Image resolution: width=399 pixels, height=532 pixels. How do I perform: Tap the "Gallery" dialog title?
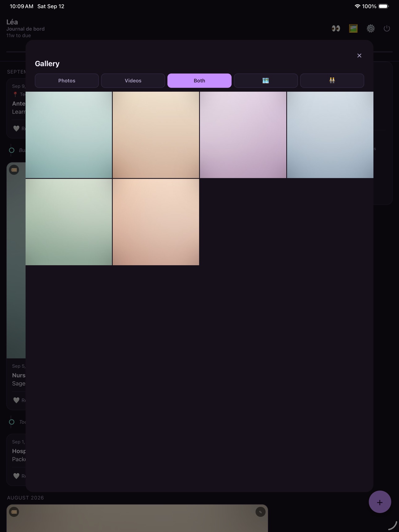tap(47, 64)
